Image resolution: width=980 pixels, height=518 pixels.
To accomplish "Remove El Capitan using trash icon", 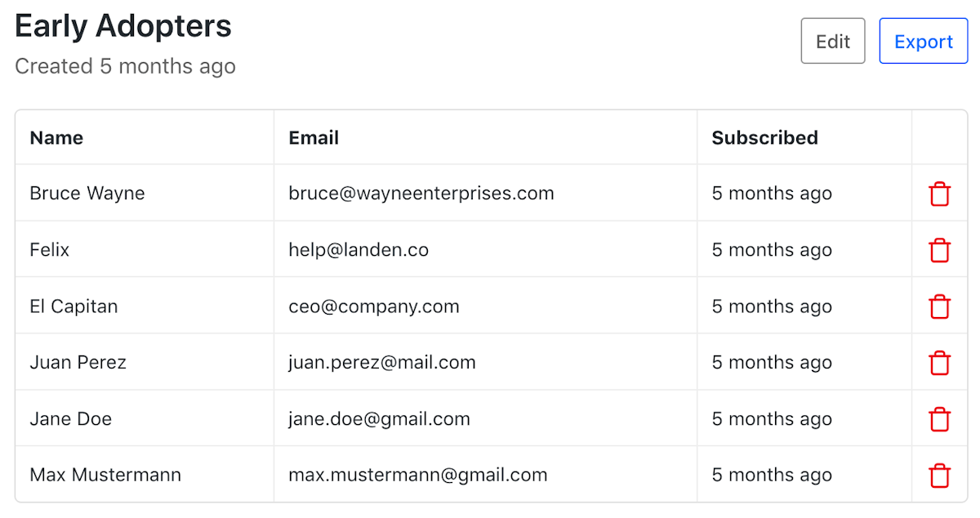I will (x=940, y=306).
